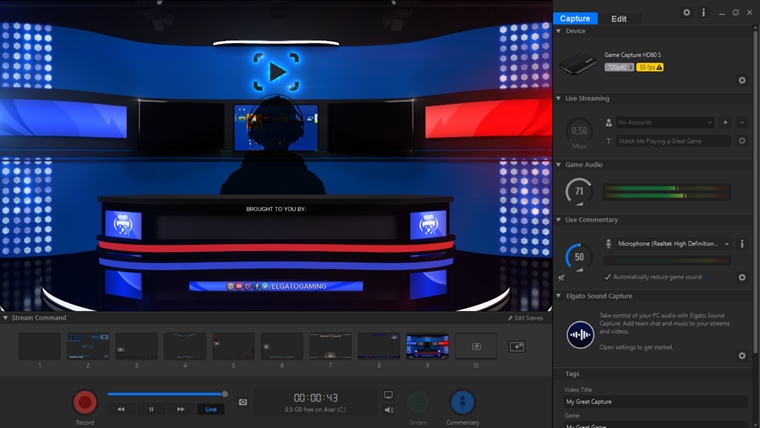Pause playback with the pause button
This screenshot has width=760, height=428.
click(151, 409)
